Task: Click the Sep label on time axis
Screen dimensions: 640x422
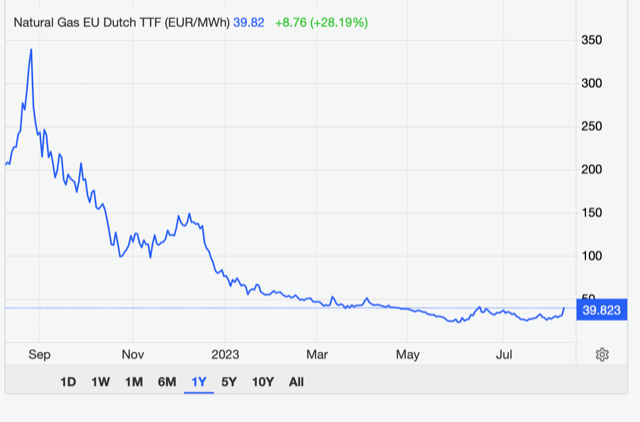Action: [40, 355]
